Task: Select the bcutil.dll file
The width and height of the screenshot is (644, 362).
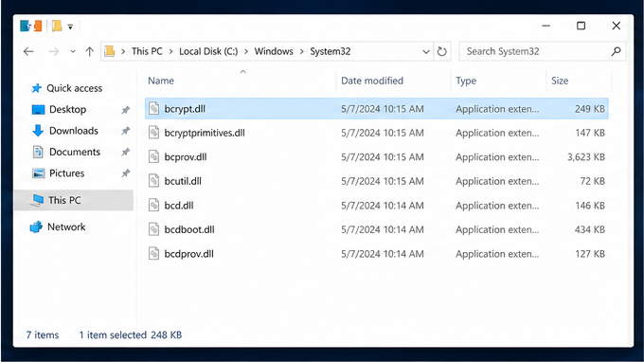Action: 377,181
